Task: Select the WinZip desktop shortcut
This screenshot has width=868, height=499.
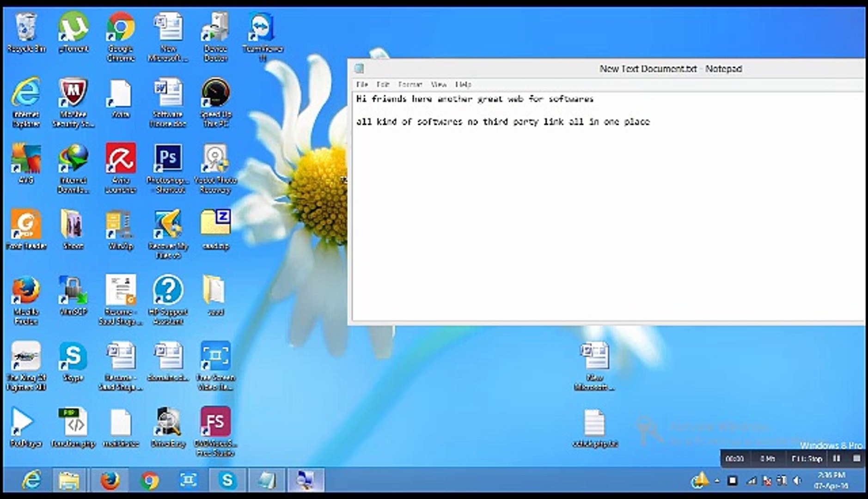Action: pos(121,230)
